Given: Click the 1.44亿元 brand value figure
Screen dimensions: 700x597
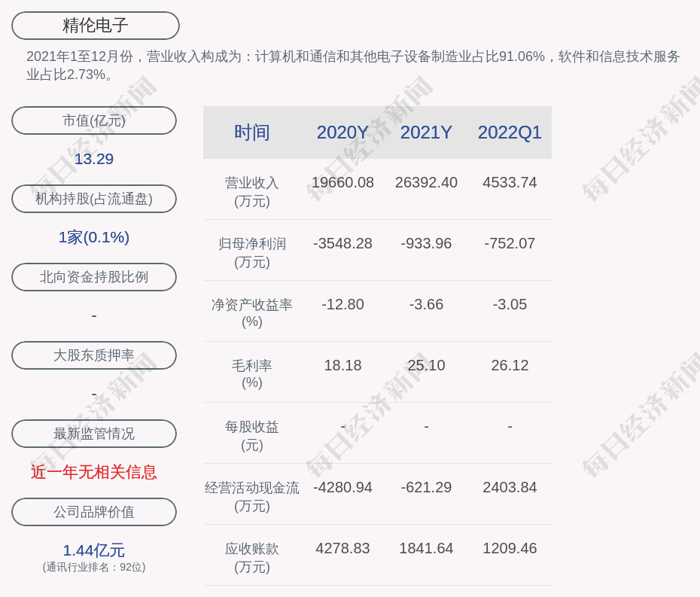Looking at the screenshot, I should click(x=94, y=550).
